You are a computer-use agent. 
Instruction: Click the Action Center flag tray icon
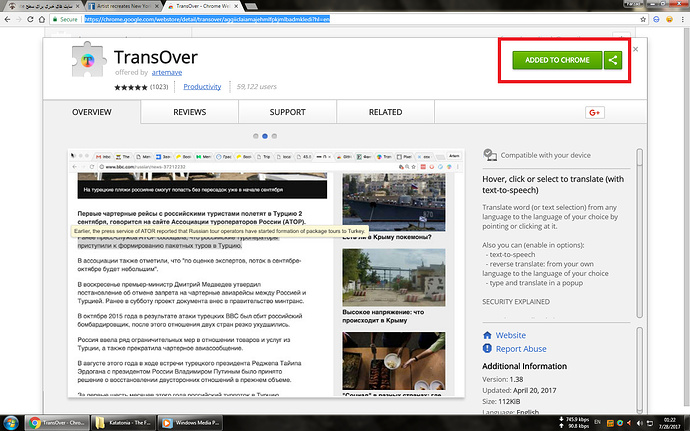point(650,423)
